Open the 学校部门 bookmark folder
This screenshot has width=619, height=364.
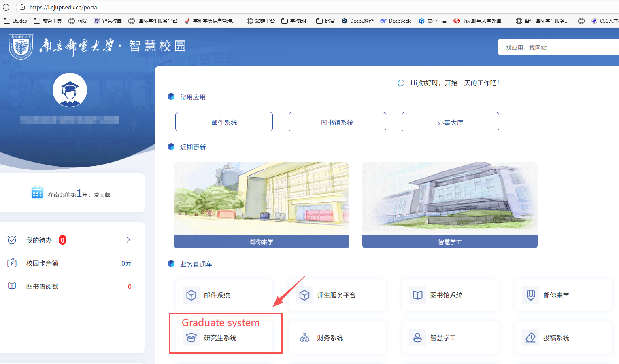pyautogui.click(x=296, y=21)
